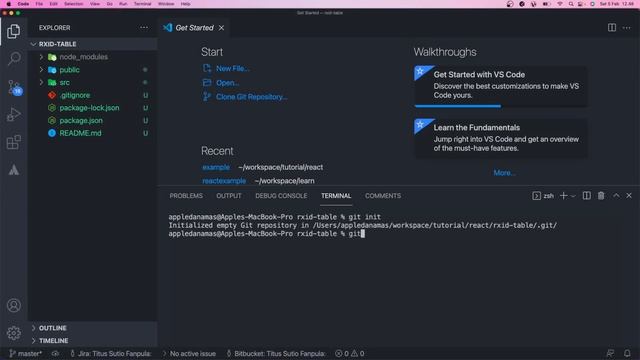This screenshot has width=640, height=360.
Task: Click the No active issue status item
Action: [189, 353]
